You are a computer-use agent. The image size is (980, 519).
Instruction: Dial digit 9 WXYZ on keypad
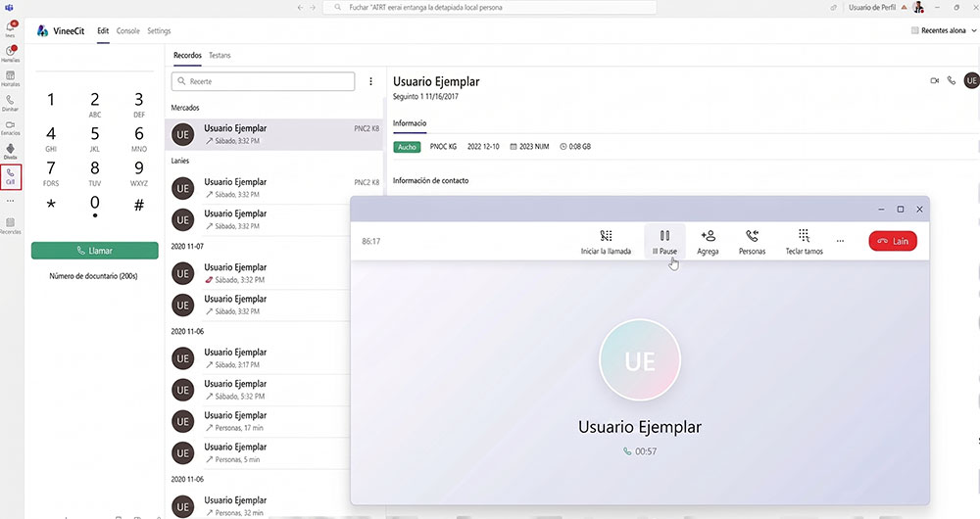139,173
